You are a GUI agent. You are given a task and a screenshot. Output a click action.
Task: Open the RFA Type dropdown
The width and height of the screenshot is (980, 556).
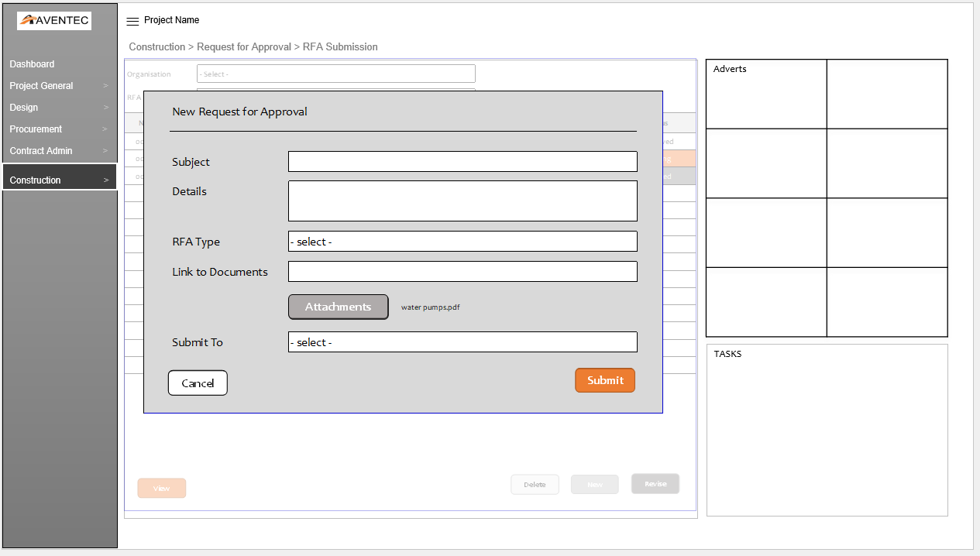pyautogui.click(x=462, y=242)
